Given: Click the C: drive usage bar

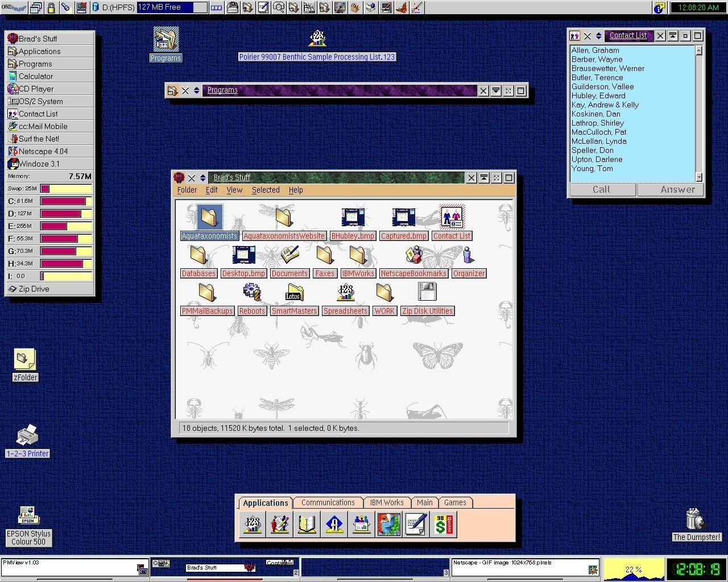Looking at the screenshot, I should click(66, 201).
